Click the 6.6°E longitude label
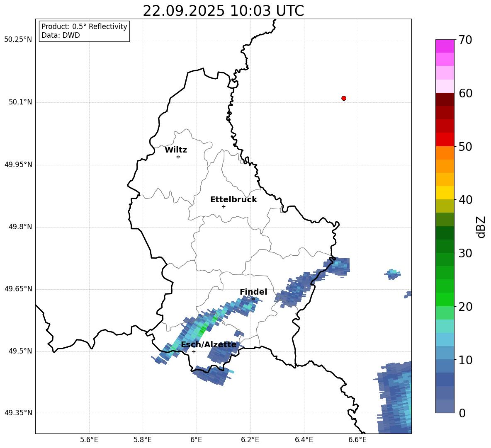The height and width of the screenshot is (448, 491). pos(357,440)
